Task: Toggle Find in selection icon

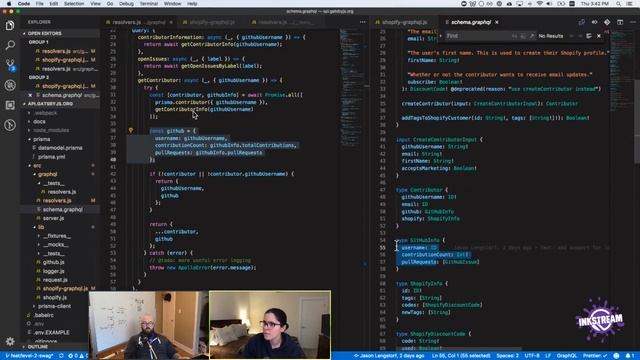Action: tap(589, 36)
